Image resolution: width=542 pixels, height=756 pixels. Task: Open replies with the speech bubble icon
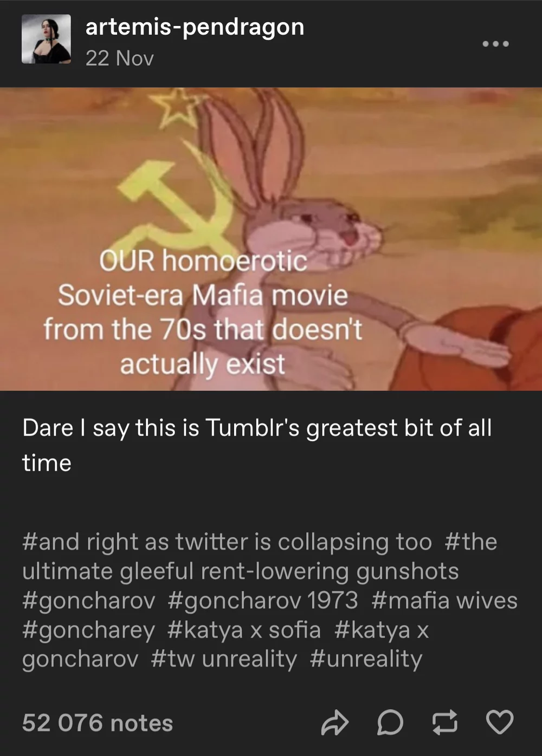(x=390, y=722)
